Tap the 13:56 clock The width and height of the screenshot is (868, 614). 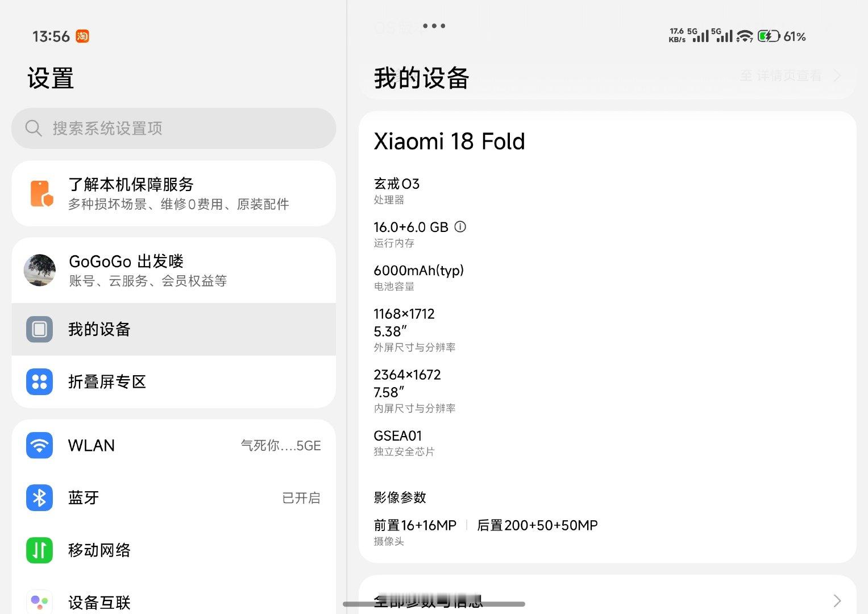[x=51, y=36]
